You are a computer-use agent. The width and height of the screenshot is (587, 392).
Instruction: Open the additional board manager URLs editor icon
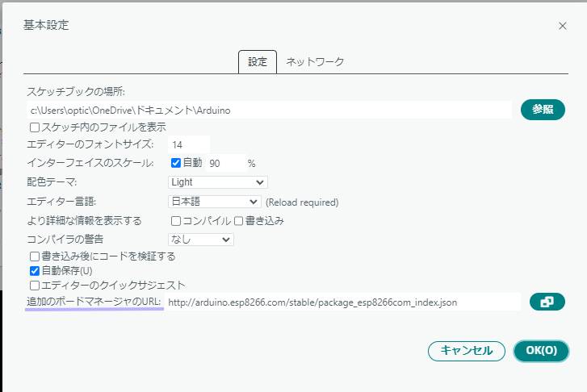pyautogui.click(x=547, y=302)
